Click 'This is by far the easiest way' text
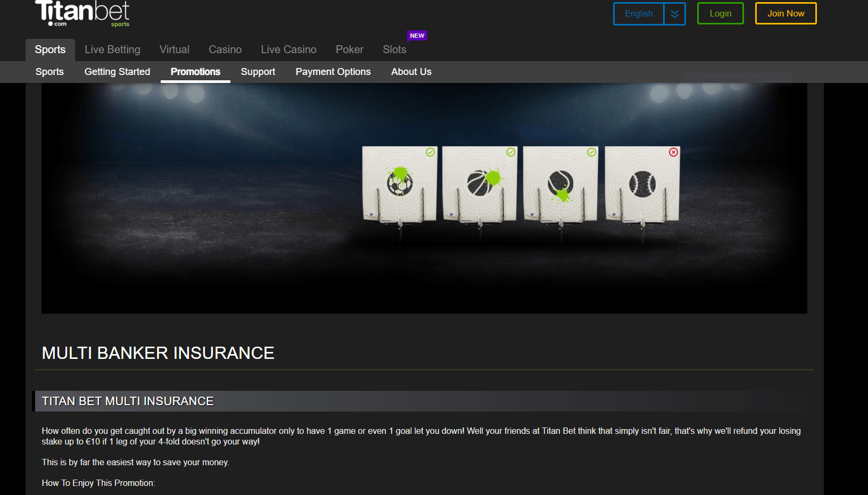 click(x=136, y=463)
